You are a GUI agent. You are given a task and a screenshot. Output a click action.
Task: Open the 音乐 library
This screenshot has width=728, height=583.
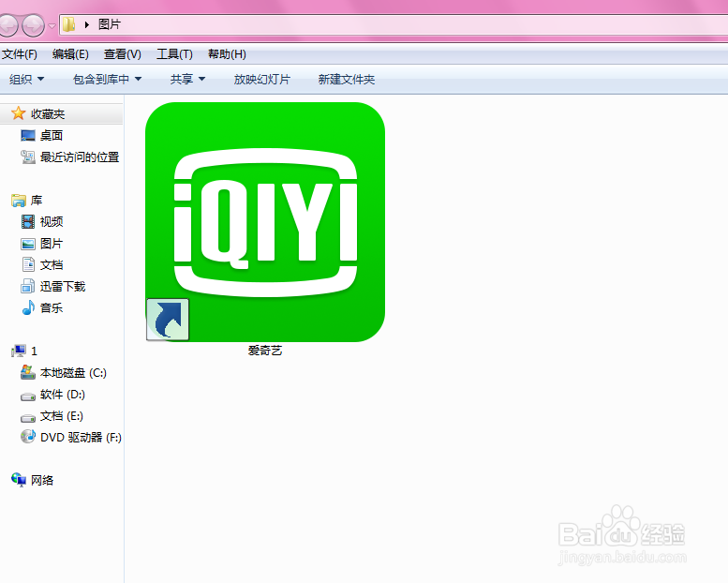[x=52, y=307]
